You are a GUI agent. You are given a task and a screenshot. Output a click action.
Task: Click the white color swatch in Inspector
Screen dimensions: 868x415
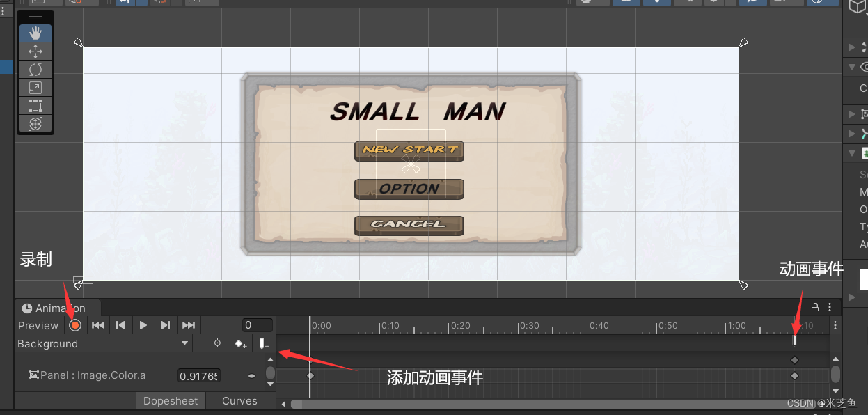864,279
